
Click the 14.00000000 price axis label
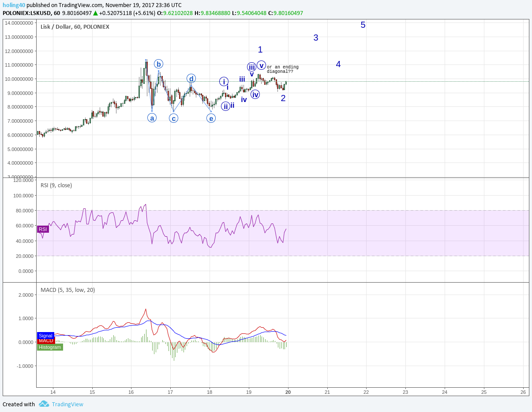19,23
